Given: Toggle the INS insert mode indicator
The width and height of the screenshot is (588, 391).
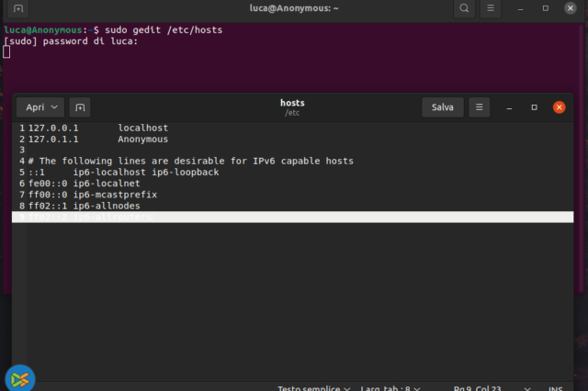Looking at the screenshot, I should (555, 387).
